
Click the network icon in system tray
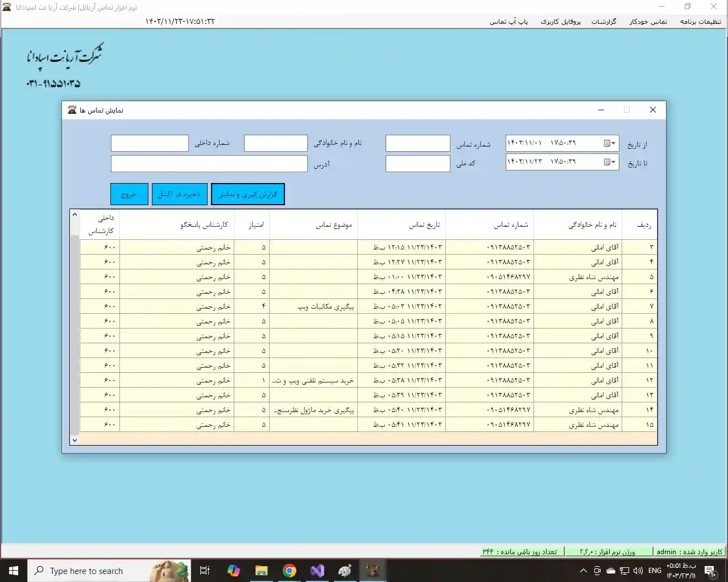click(x=624, y=571)
